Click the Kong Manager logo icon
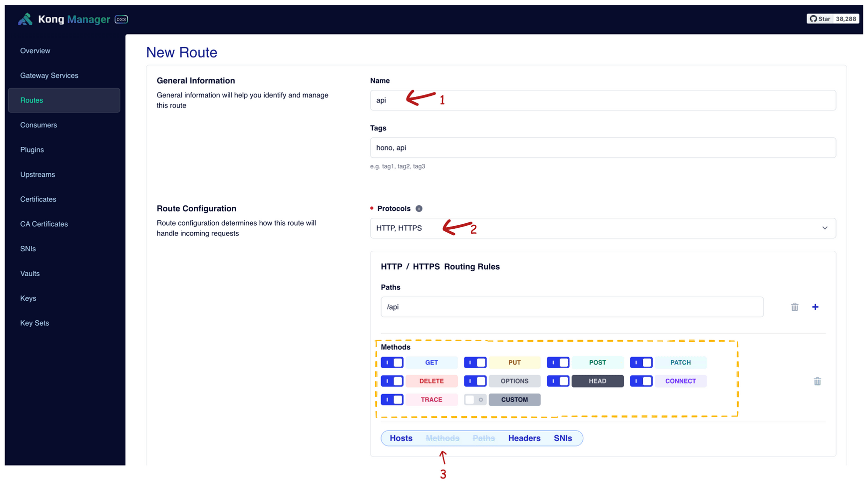Image resolution: width=868 pixels, height=487 pixels. tap(25, 19)
